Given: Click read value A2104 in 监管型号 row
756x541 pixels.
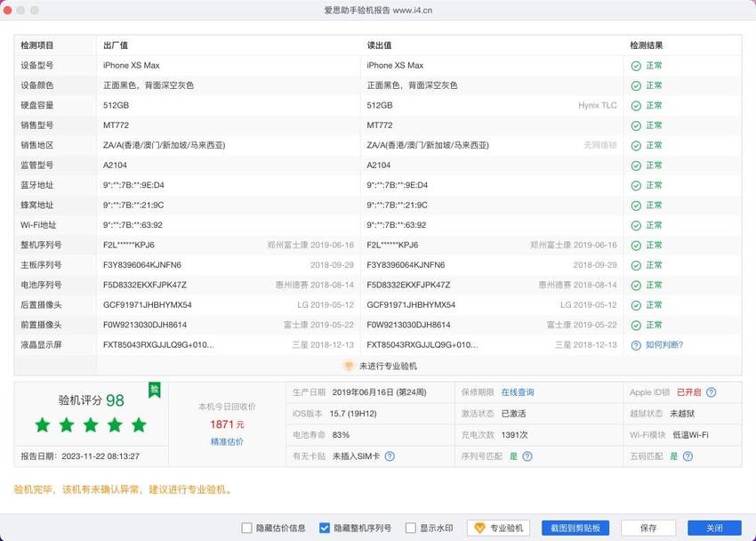Looking at the screenshot, I should (379, 166).
